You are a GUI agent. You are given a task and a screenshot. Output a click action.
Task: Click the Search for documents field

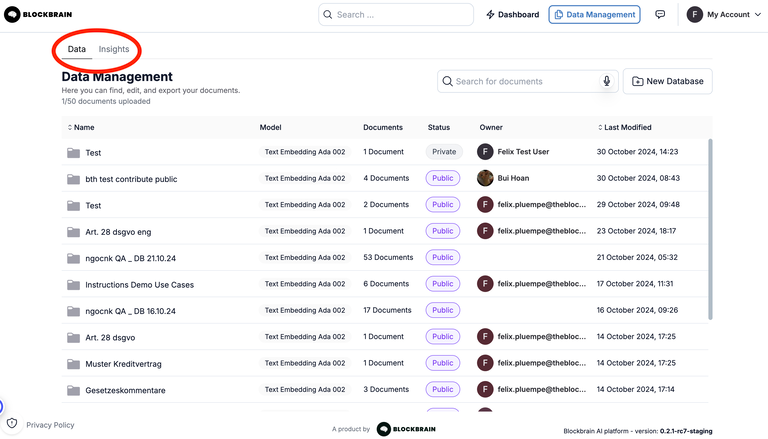click(520, 81)
